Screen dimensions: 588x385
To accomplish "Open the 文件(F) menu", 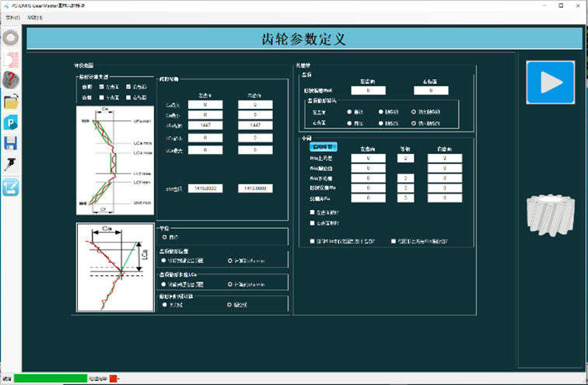I will (x=12, y=16).
